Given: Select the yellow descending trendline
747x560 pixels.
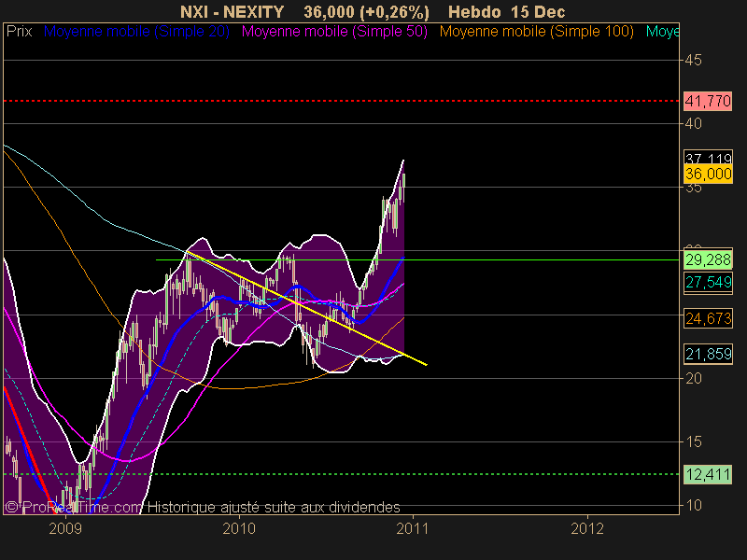Looking at the screenshot, I should (x=307, y=308).
